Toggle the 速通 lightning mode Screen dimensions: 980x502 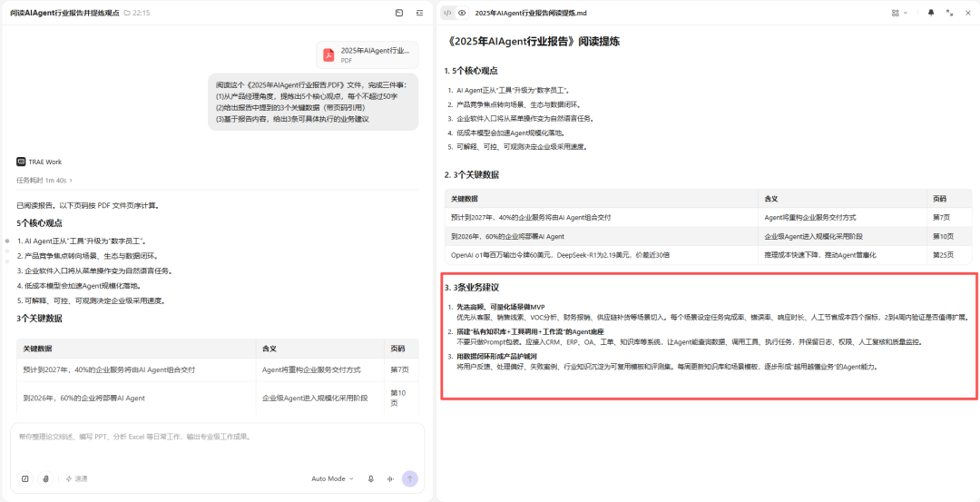point(77,479)
